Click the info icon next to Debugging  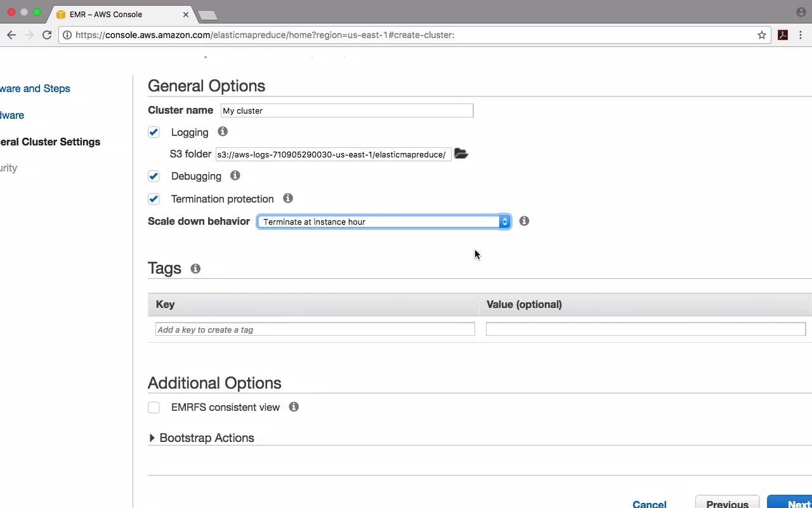tap(235, 175)
